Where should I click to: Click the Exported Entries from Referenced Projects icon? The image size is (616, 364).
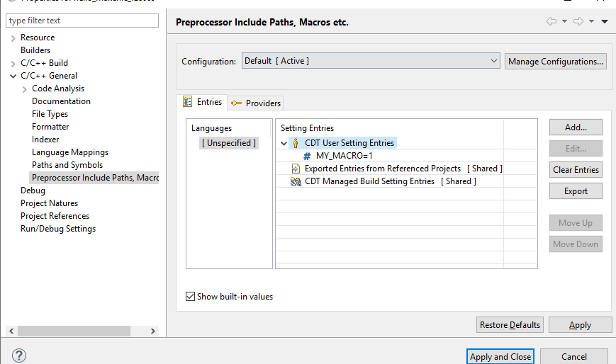tap(296, 169)
